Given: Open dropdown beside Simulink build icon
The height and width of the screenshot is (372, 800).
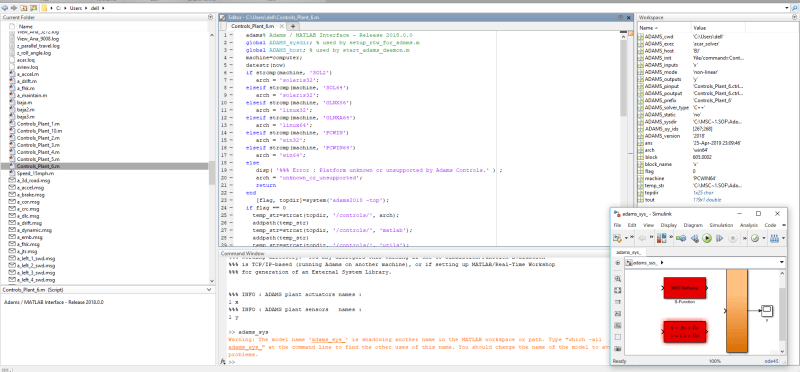Looking at the screenshot, I should click(x=783, y=238).
